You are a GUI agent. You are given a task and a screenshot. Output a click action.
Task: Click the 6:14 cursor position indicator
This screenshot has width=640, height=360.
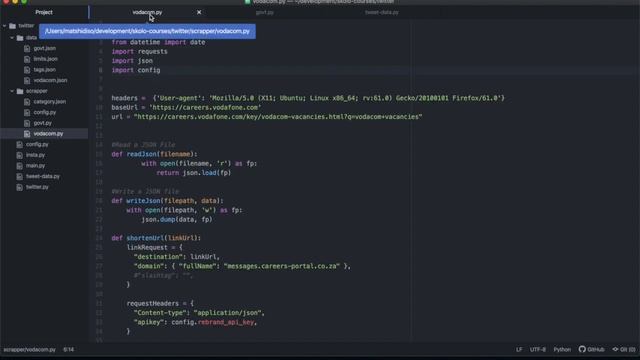(x=69, y=350)
